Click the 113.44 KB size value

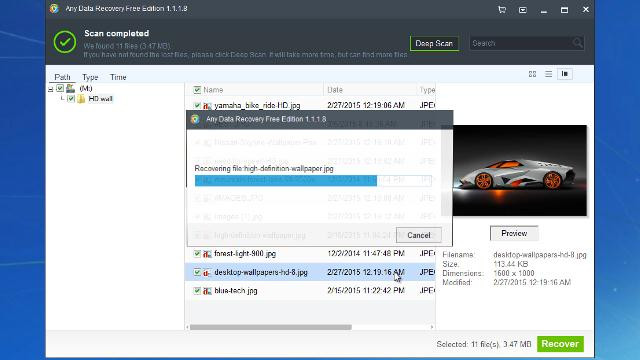510,264
